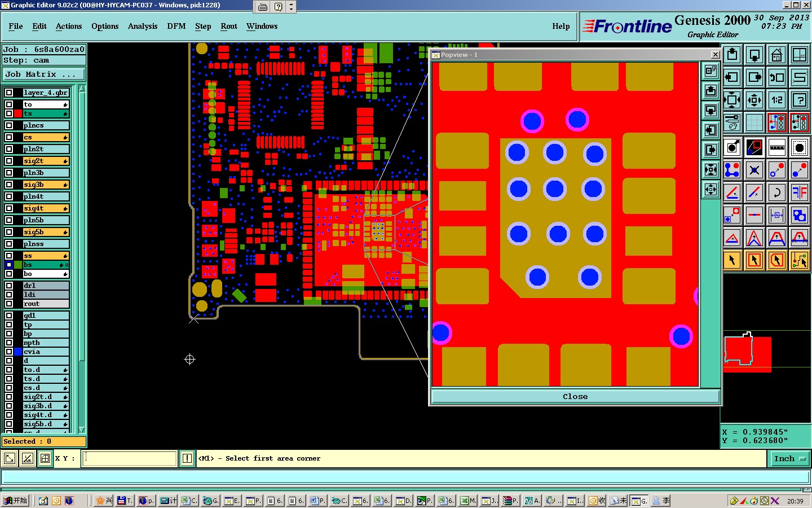This screenshot has height=508, width=812.
Task: Click the pan right icon in main toolbar
Action: [754, 77]
